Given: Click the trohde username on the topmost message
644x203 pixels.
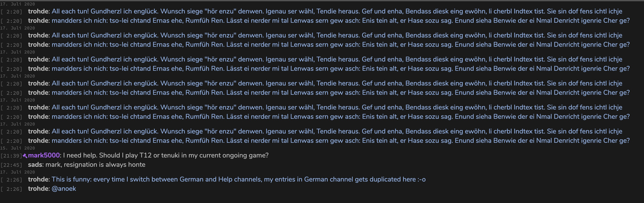Looking at the screenshot, I should tap(38, 11).
